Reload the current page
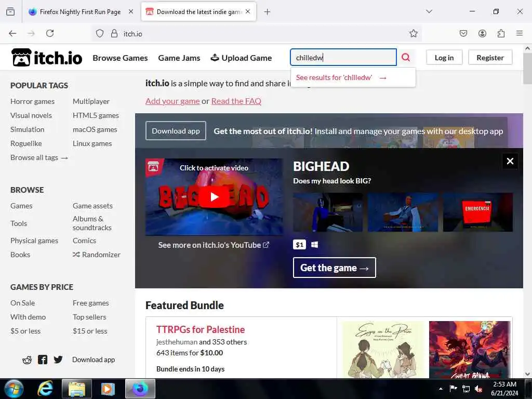This screenshot has width=532, height=399. coord(50,33)
